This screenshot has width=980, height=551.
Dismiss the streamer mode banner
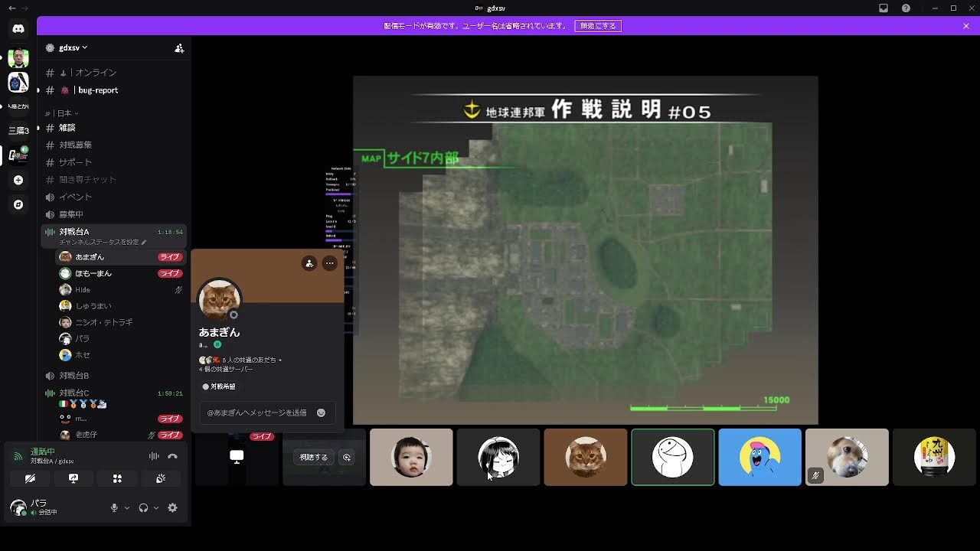966,26
